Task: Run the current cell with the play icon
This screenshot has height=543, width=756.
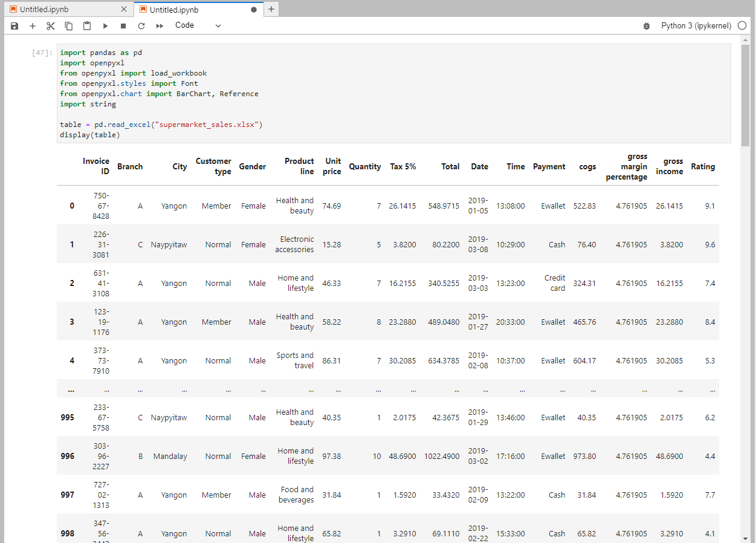Action: point(105,25)
